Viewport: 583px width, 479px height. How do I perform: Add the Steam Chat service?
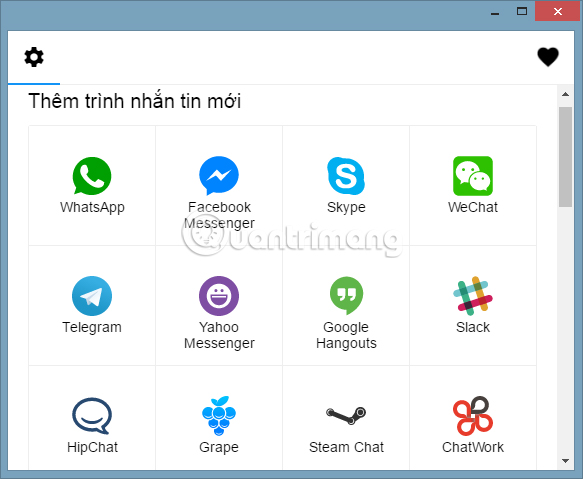click(346, 418)
